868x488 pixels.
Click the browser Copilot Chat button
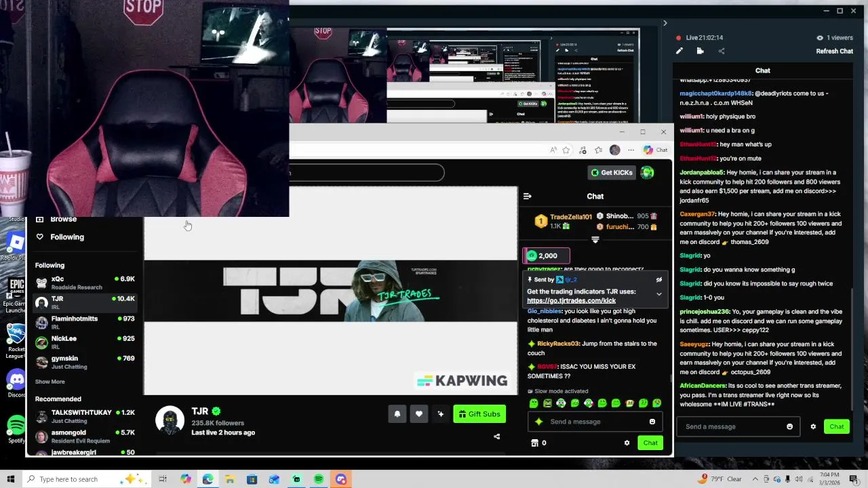655,150
